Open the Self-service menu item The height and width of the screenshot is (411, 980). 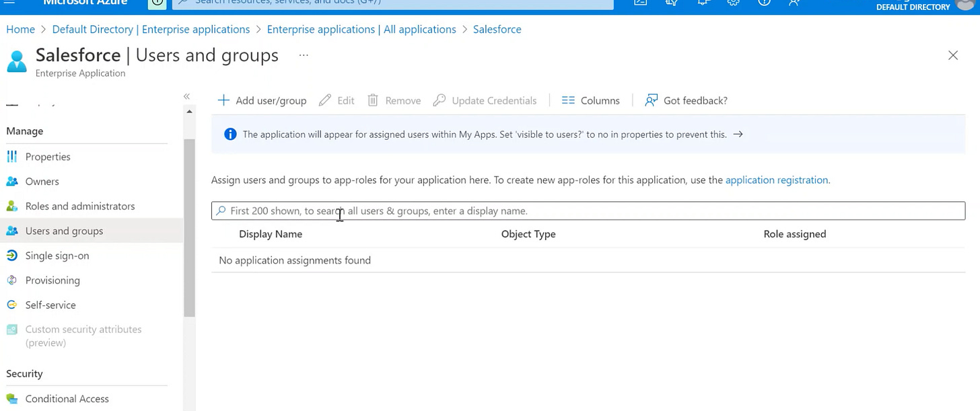pyautogui.click(x=50, y=305)
